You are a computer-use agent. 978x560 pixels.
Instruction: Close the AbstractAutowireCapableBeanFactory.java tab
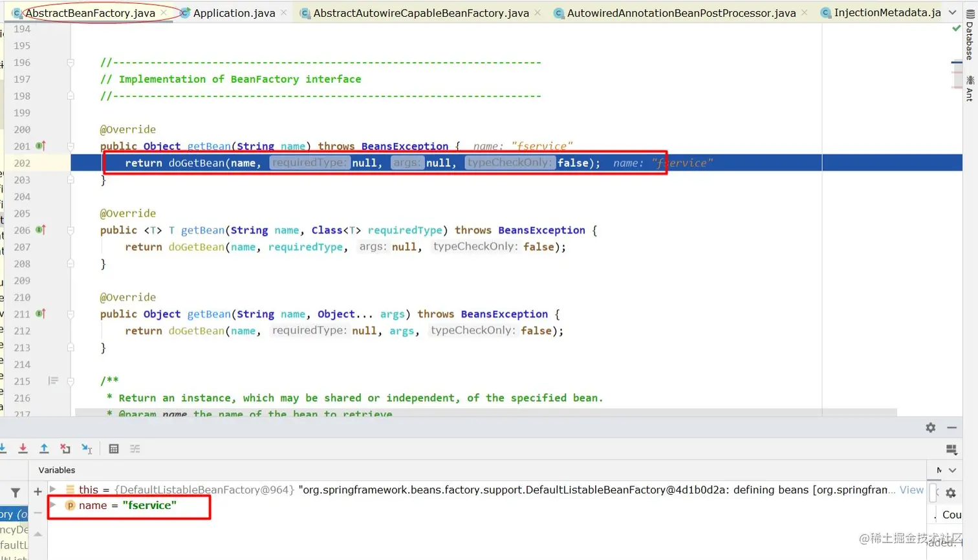[x=538, y=12]
